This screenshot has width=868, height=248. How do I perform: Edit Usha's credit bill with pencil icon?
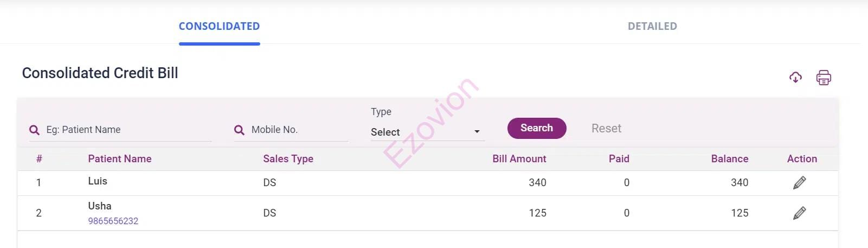pos(799,213)
